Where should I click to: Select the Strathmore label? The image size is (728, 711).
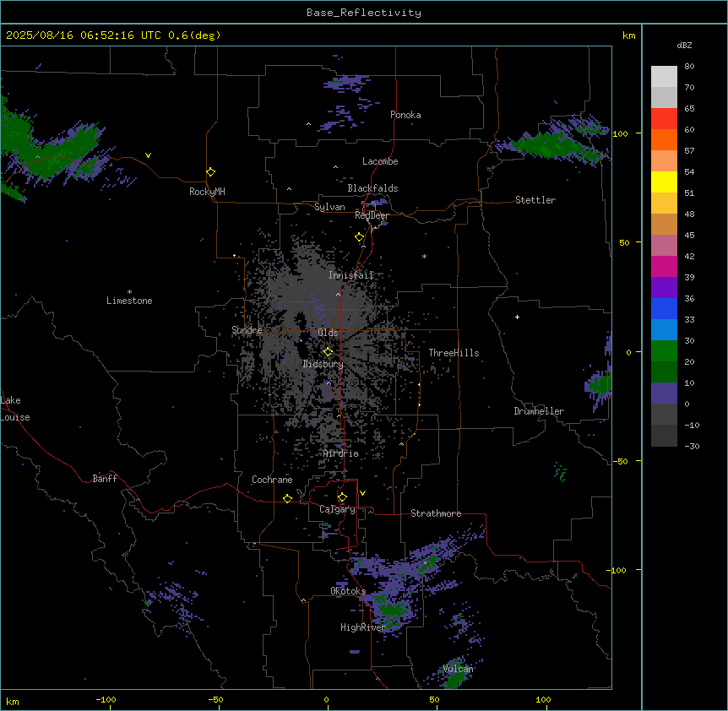pyautogui.click(x=436, y=513)
